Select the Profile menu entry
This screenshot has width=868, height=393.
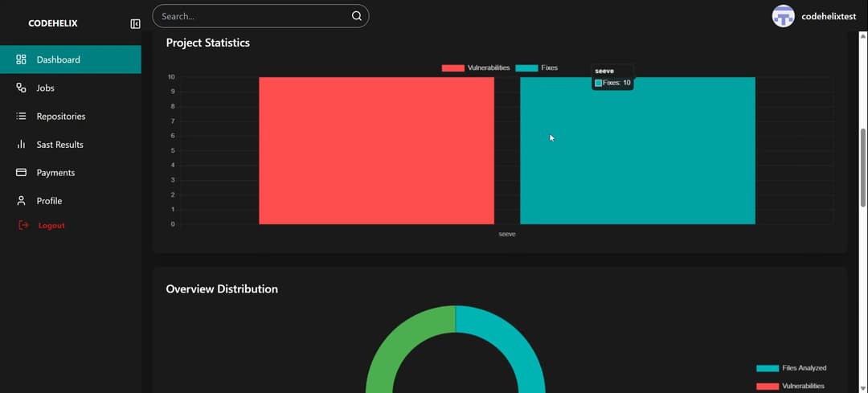[x=70, y=201]
